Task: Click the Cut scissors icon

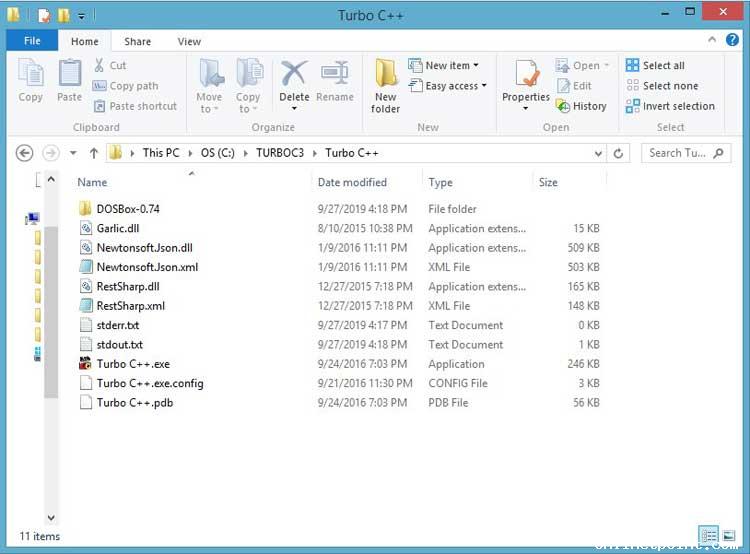Action: pyautogui.click(x=101, y=66)
